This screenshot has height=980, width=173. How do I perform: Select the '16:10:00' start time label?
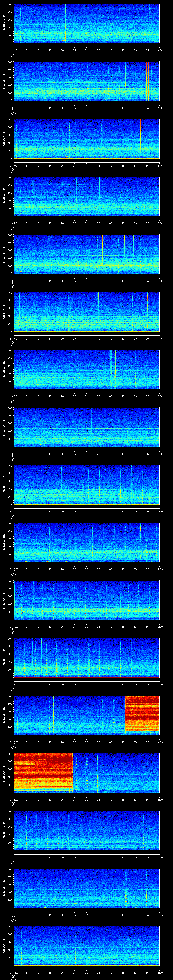click(x=13, y=569)
